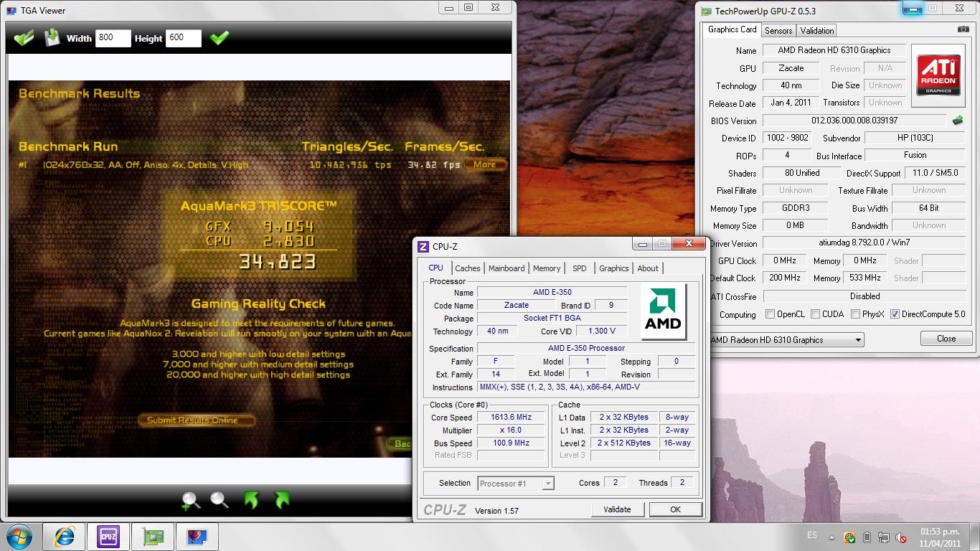Click the muted volume tray icon
Viewport: 980px width, 551px height.
901,537
